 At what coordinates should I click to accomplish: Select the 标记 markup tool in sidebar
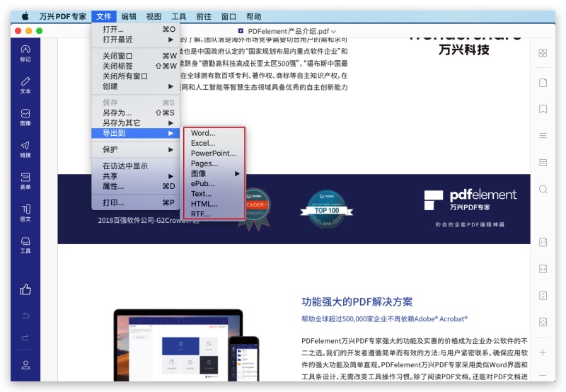(25, 53)
